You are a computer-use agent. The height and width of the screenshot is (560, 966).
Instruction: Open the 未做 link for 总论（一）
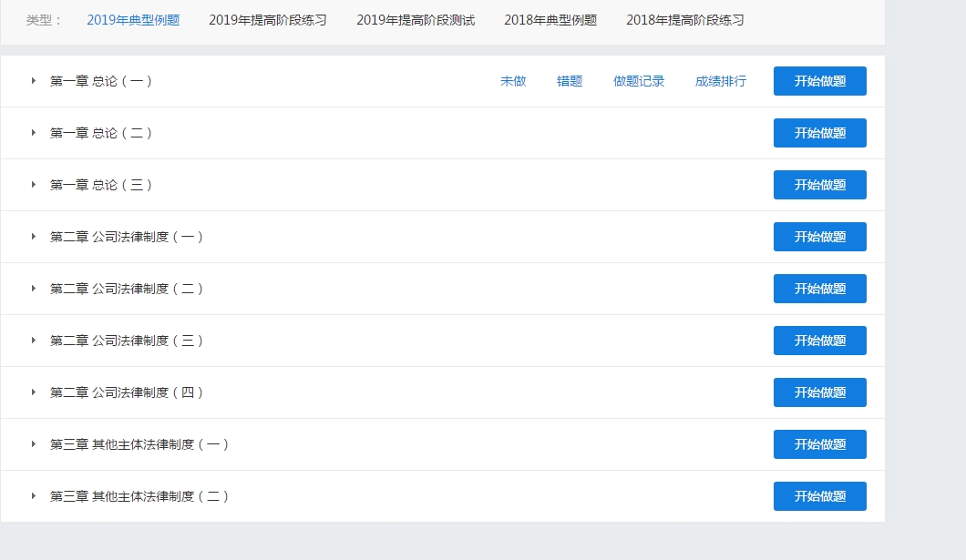(x=513, y=81)
